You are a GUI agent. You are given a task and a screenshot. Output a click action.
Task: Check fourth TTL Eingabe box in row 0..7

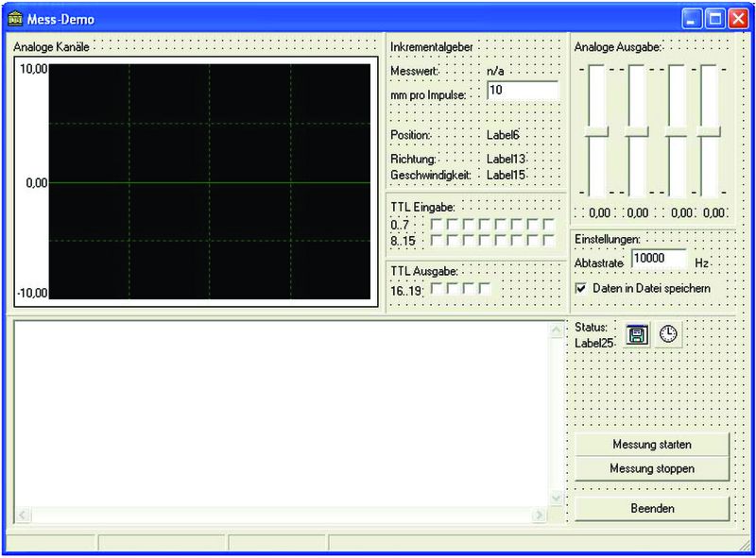pos(485,224)
